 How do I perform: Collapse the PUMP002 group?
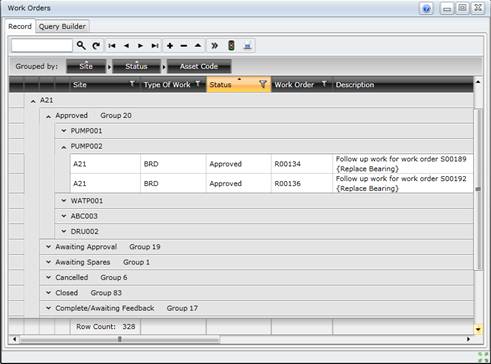(x=64, y=147)
